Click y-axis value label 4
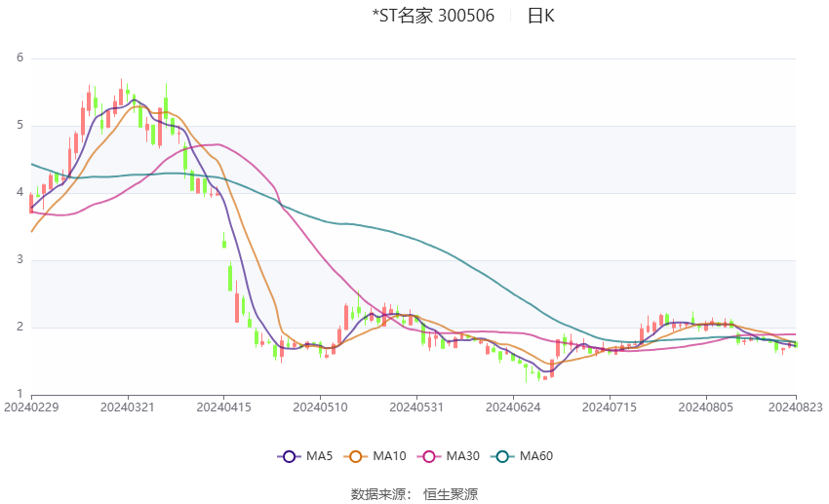829x504 pixels. [20, 192]
